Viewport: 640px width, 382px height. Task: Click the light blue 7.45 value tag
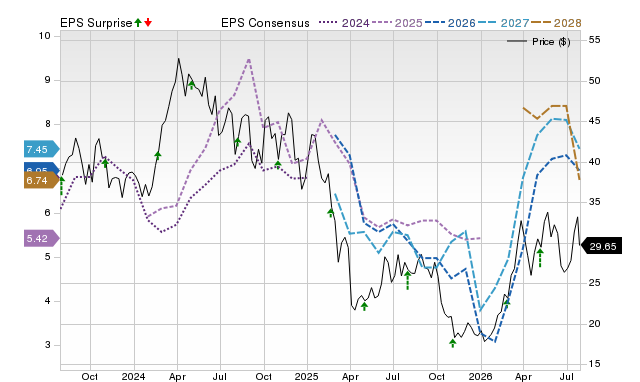[x=41, y=149]
